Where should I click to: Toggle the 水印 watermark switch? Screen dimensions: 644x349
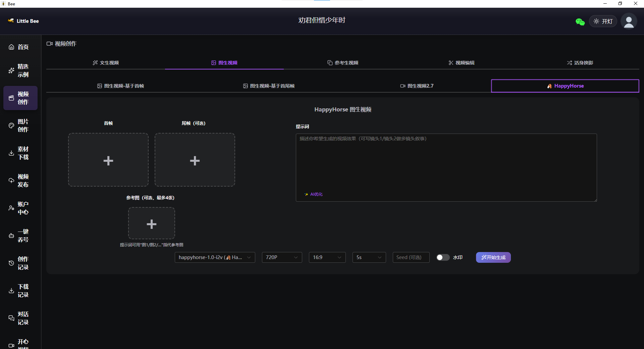(x=443, y=257)
